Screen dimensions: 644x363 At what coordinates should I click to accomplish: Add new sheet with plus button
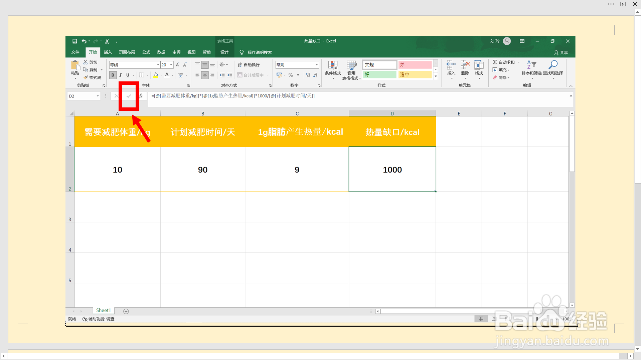pyautogui.click(x=126, y=311)
